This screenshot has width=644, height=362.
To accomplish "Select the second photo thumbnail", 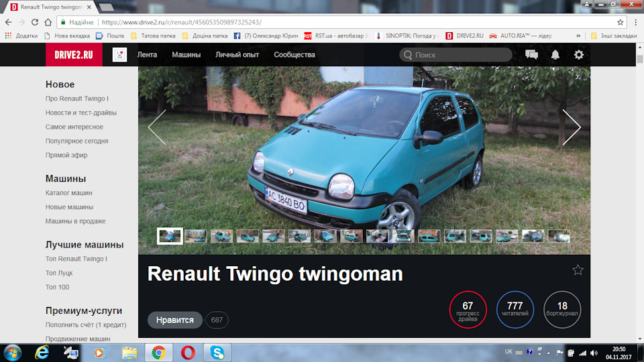I will (196, 236).
